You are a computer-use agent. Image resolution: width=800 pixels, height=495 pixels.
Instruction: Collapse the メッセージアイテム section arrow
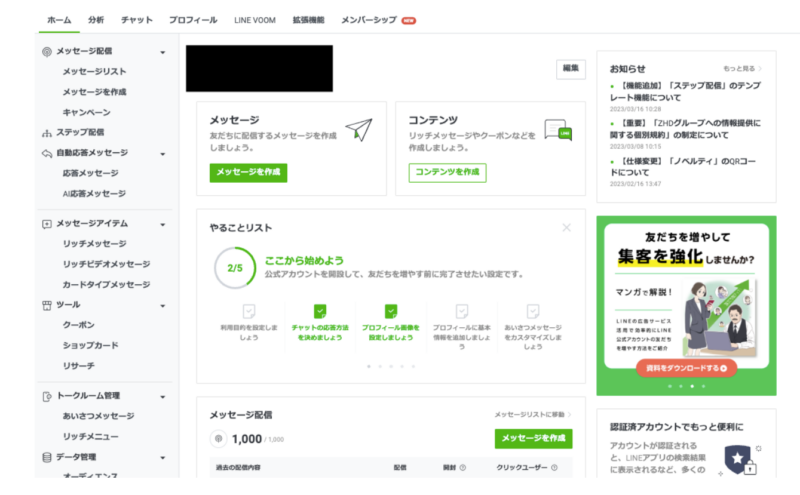click(163, 225)
